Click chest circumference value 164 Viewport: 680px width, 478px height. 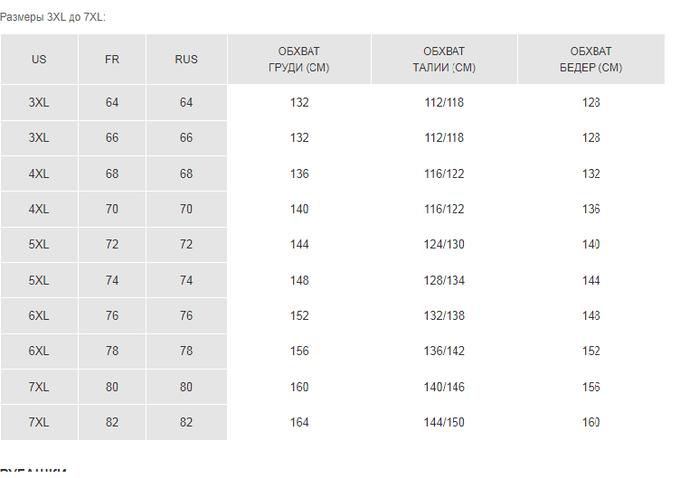(x=299, y=422)
